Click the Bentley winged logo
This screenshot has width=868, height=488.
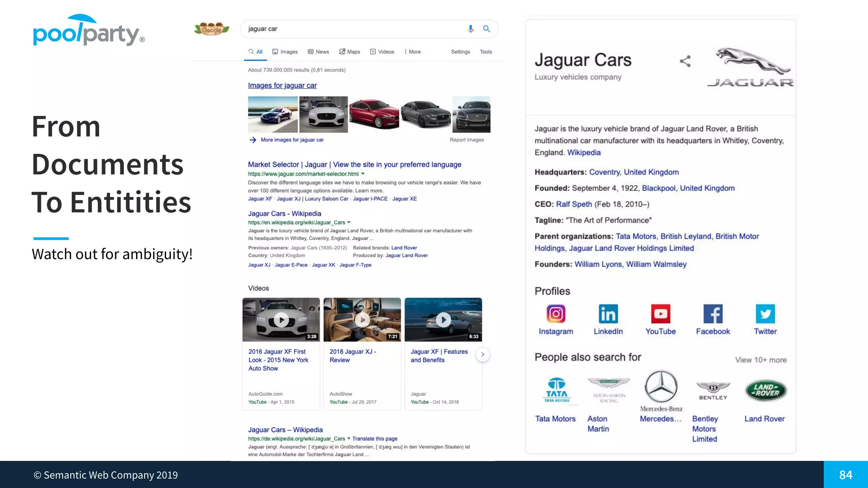point(713,391)
